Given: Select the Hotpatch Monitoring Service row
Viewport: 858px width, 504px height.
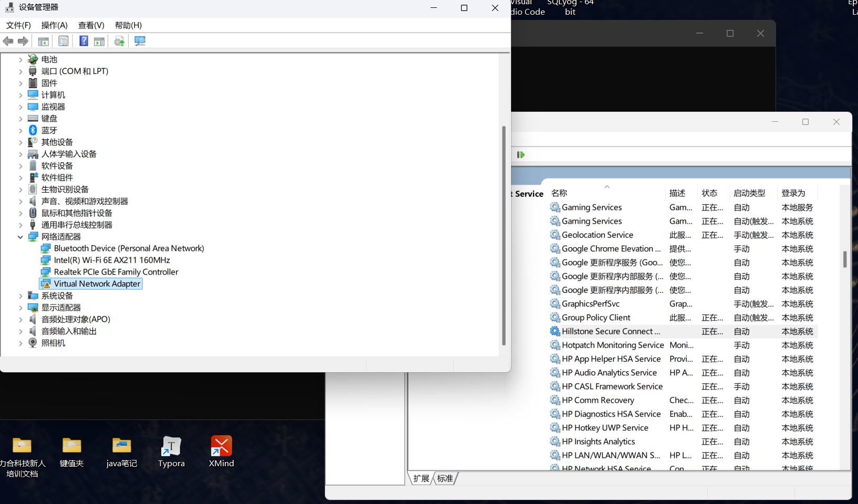Looking at the screenshot, I should [683, 345].
